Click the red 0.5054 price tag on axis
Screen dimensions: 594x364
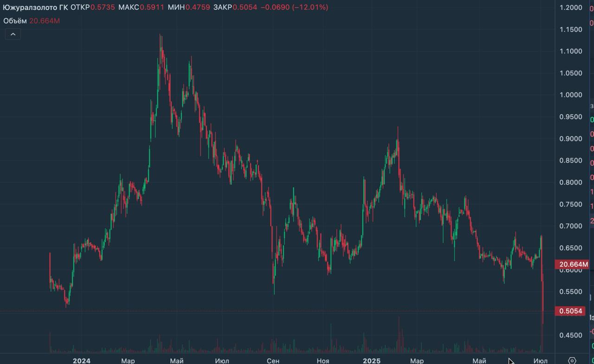pos(571,311)
